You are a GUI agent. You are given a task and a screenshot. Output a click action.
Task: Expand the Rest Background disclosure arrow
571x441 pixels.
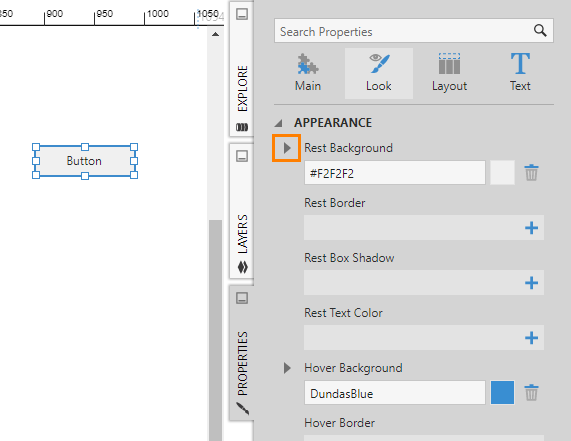287,148
